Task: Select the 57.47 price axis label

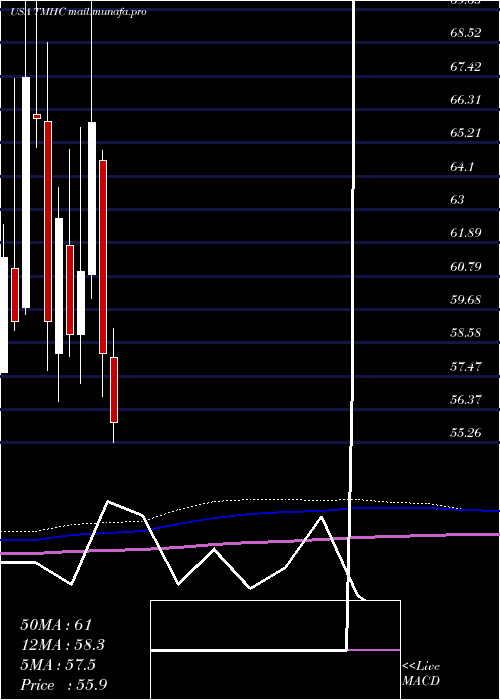Action: coord(466,367)
